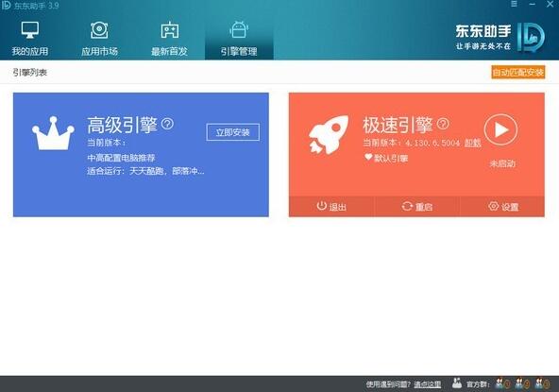Click 退出 button on 极速引擎 card
This screenshot has width=559, height=392.
pos(331,207)
